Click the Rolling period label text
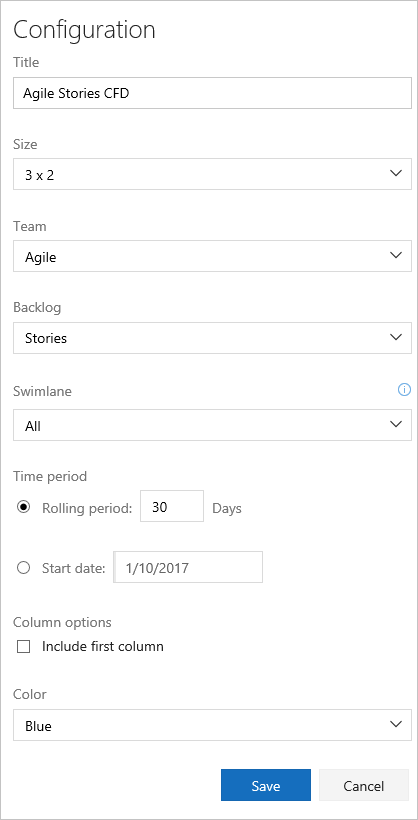Screen dimensions: 418x820 pyautogui.click(x=87, y=508)
